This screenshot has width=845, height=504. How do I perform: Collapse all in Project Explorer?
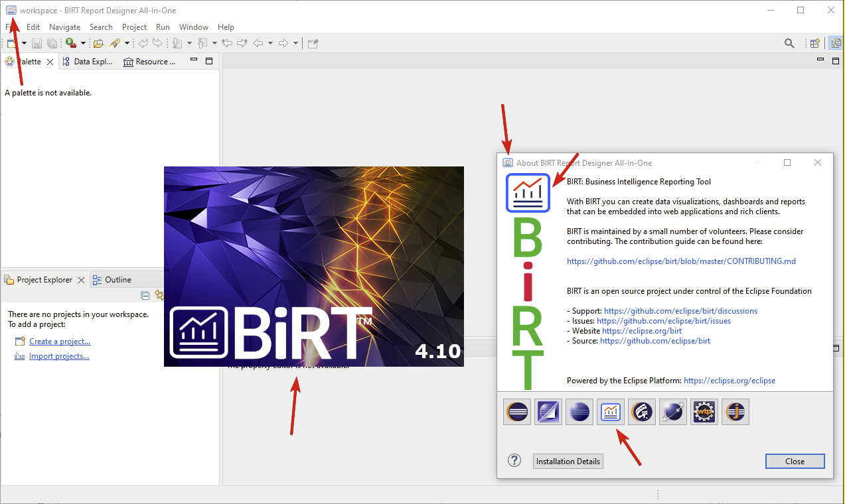145,295
